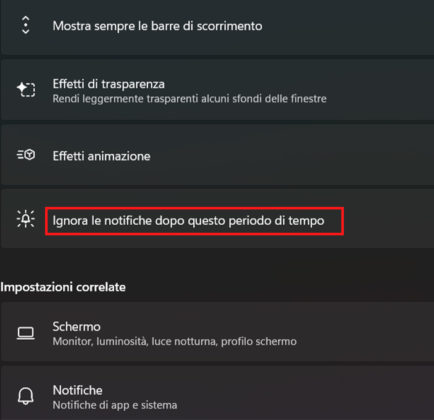
Task: Expand 'Ignora le notifiche dopo questo periodo' setting
Action: click(217, 219)
